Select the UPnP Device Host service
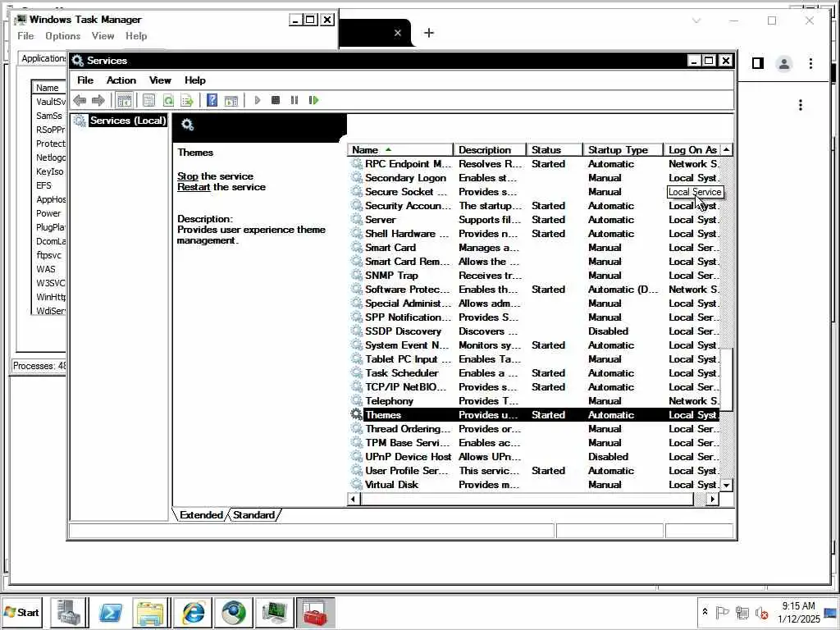The height and width of the screenshot is (630, 840). click(534, 456)
